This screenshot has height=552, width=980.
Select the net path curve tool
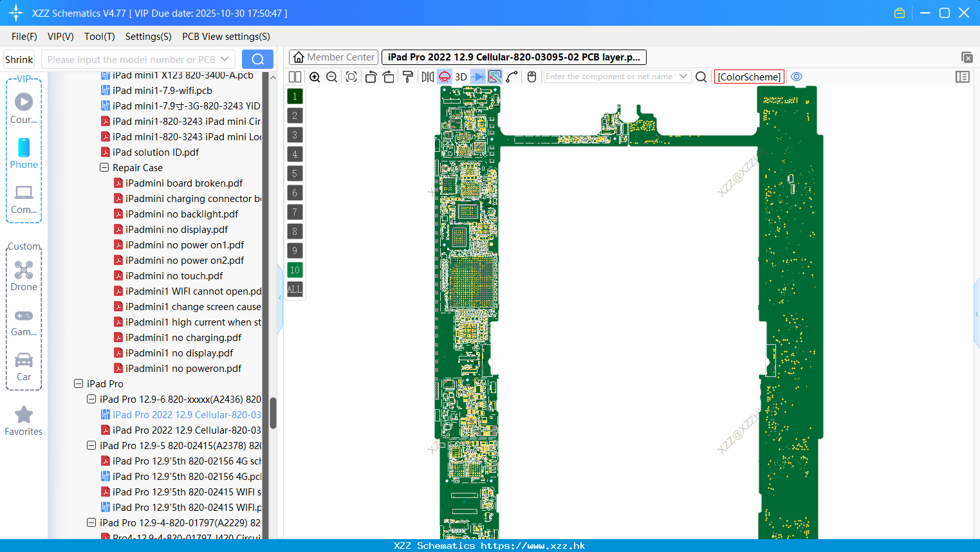point(512,77)
